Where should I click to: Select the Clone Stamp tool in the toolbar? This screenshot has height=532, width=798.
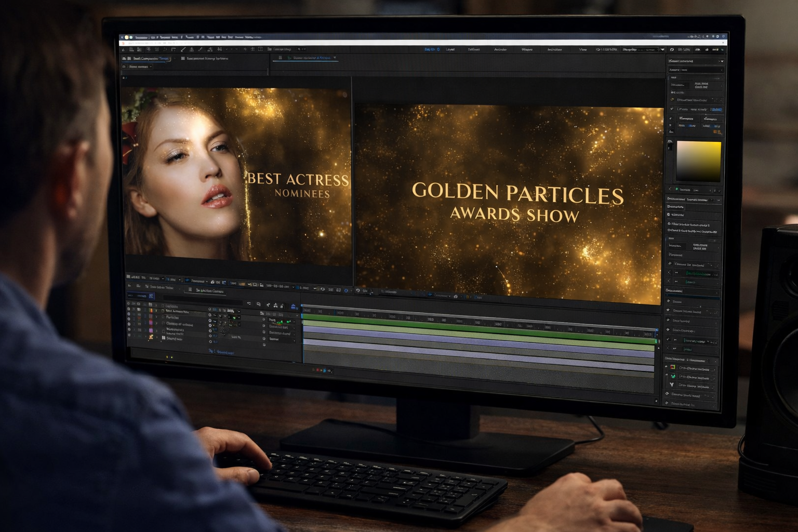tap(192, 49)
